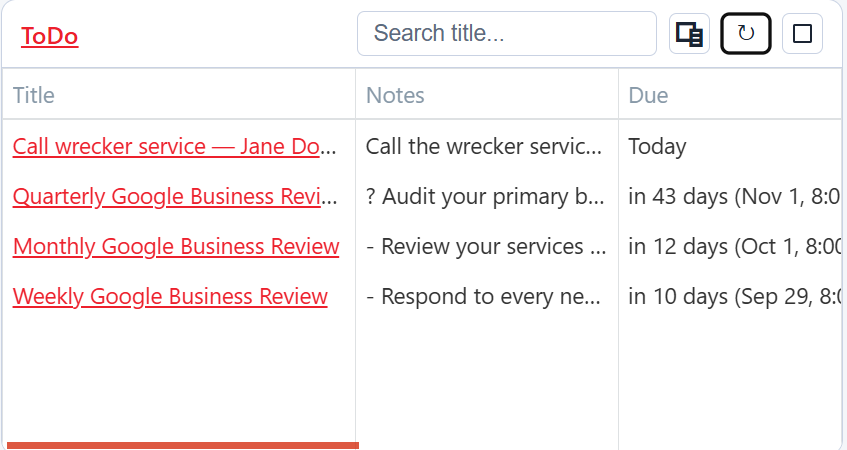Image resolution: width=847 pixels, height=450 pixels.
Task: Select the '- Respond to every ne...' notes cell
Action: pos(483,296)
